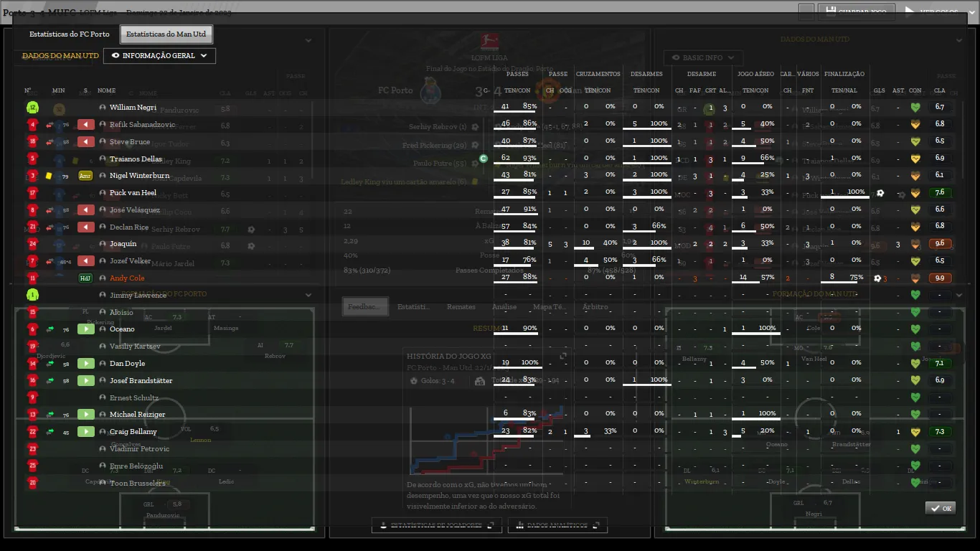Screen dimensions: 980x551
Task: Select the Estatísticas do Man Utd tab
Action: [x=166, y=34]
